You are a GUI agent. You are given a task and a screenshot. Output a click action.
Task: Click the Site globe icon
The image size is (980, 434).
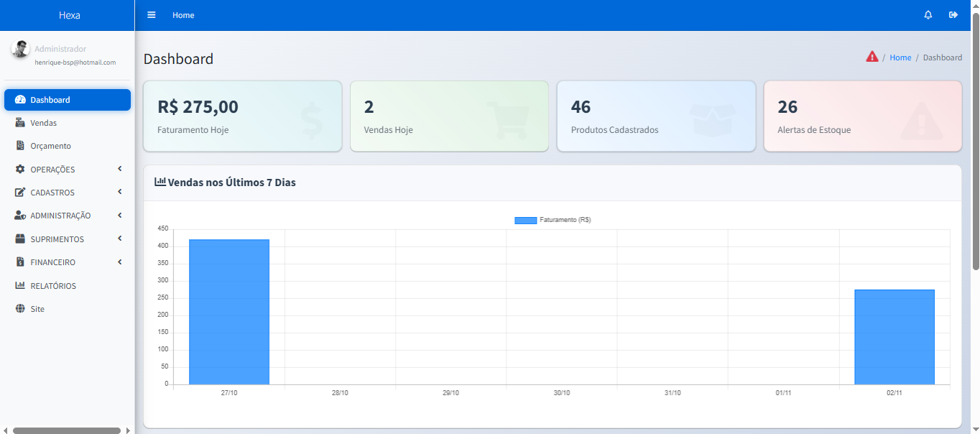[20, 309]
